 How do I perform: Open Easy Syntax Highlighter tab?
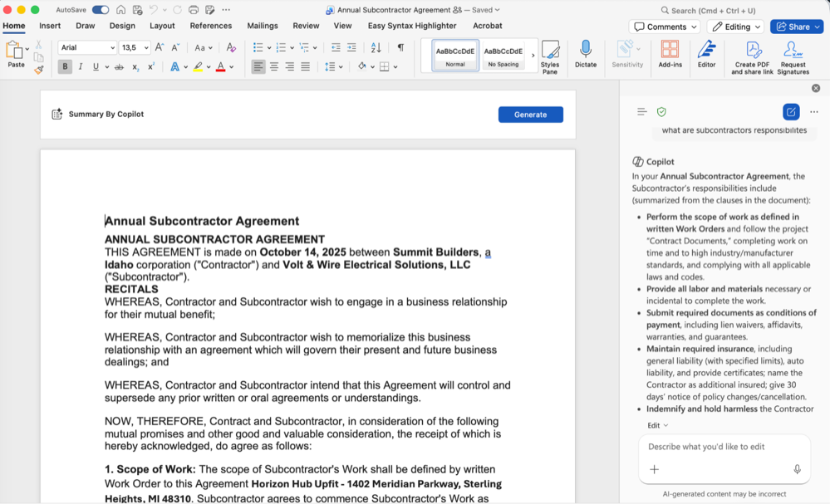(412, 26)
